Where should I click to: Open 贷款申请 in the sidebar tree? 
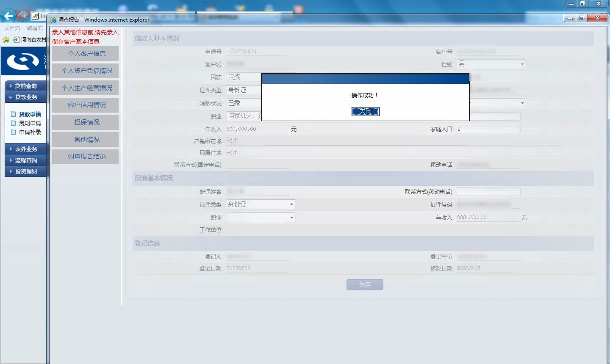[x=30, y=114]
